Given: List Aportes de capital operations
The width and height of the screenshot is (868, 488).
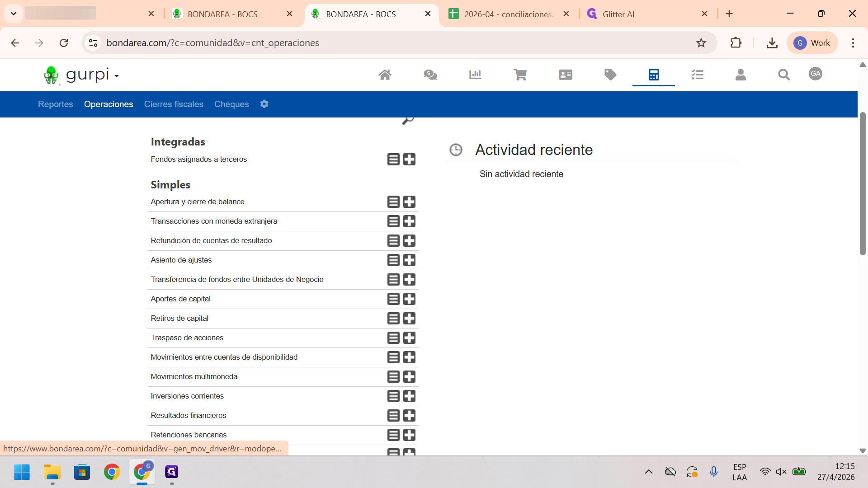Looking at the screenshot, I should coord(393,299).
